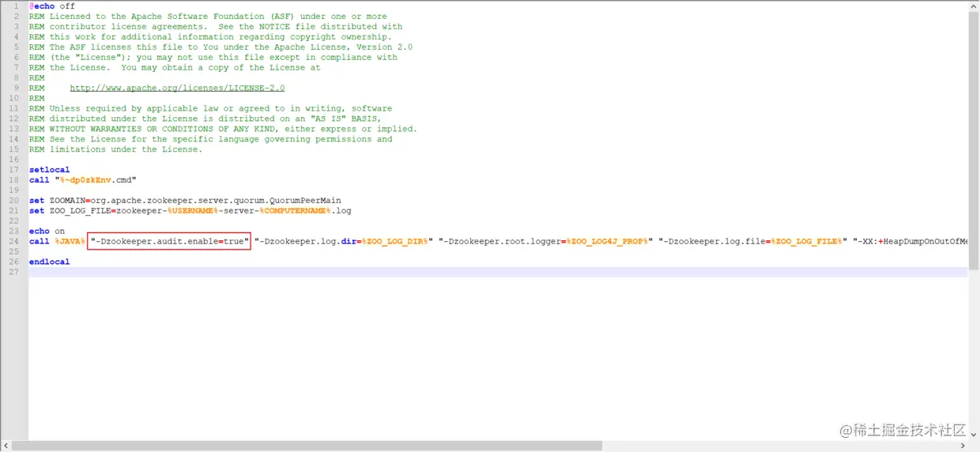Screen dimensions: 980x452
Task: Click the "echo on" line
Action: click(x=47, y=232)
